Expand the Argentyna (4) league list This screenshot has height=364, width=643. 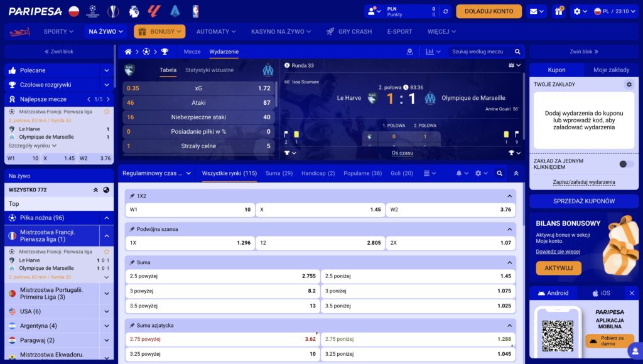[x=107, y=326]
